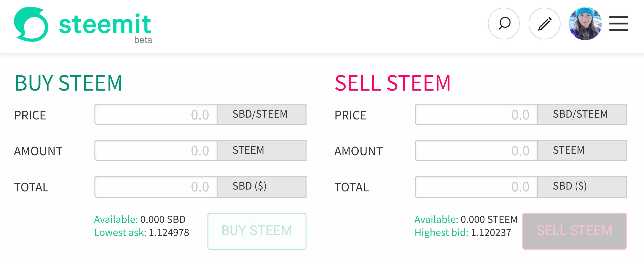Click SBD/STEEM unit label in buy price
The height and width of the screenshot is (258, 644).
coord(260,114)
